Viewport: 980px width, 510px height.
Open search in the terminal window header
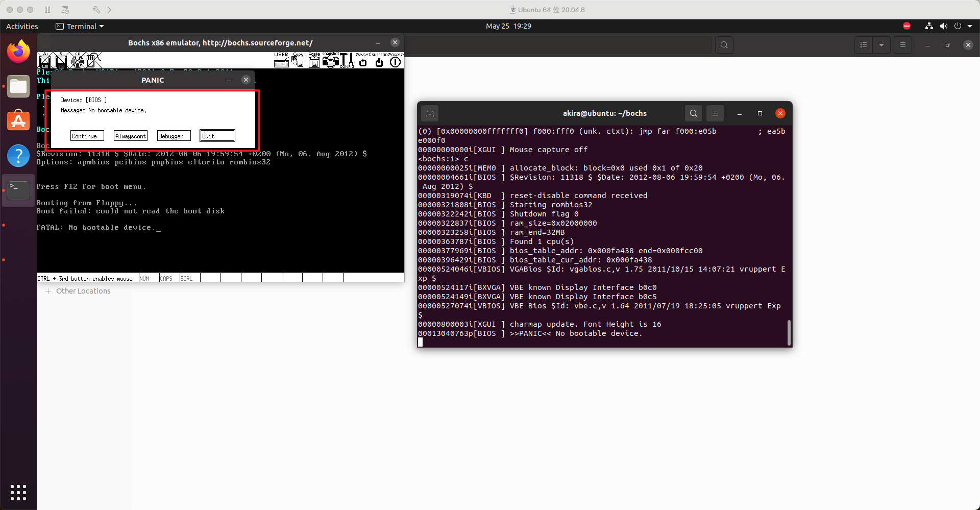coord(693,113)
